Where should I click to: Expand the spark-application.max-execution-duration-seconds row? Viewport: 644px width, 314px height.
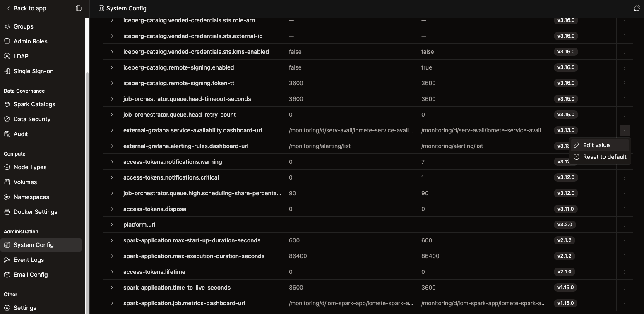[x=112, y=256]
